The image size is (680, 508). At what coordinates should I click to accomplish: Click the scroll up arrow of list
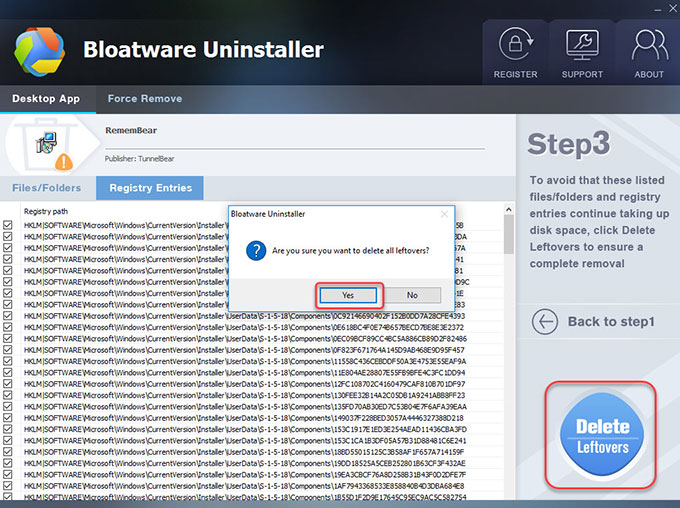(x=509, y=210)
